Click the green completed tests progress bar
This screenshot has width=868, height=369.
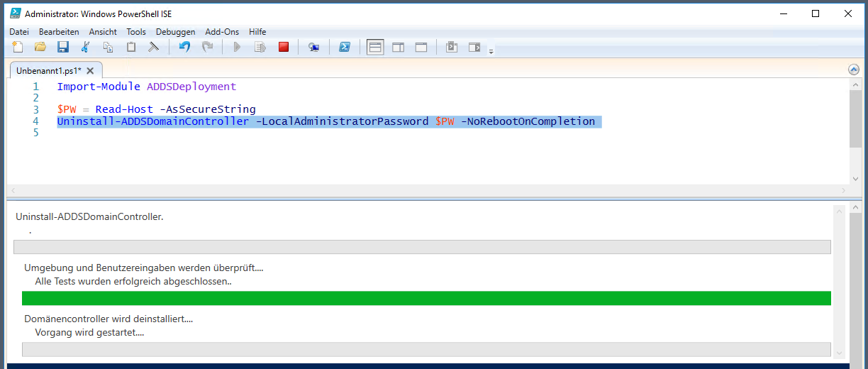point(426,298)
